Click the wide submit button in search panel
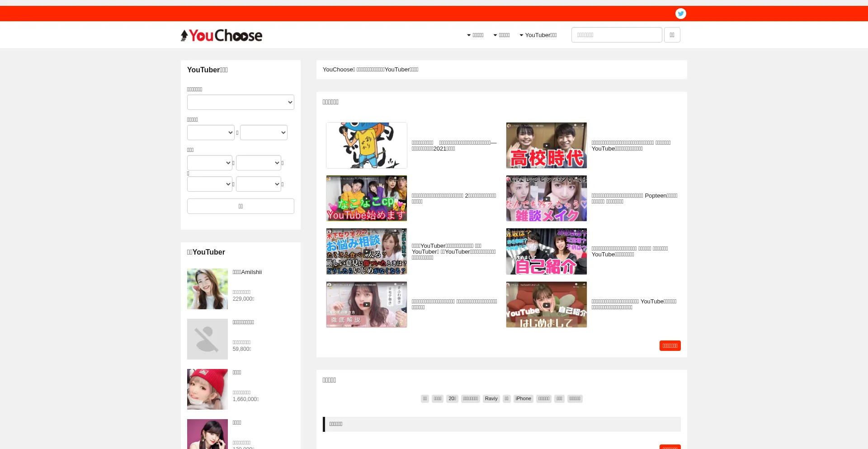 tap(241, 206)
